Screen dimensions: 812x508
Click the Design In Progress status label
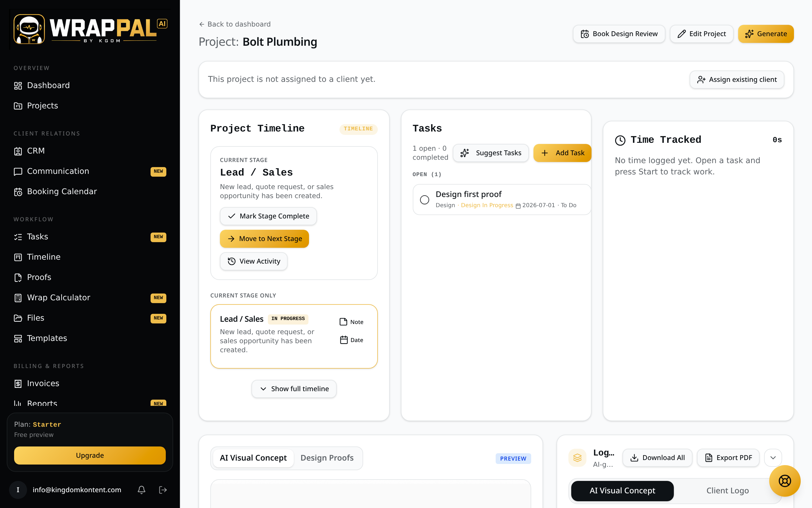point(487,205)
